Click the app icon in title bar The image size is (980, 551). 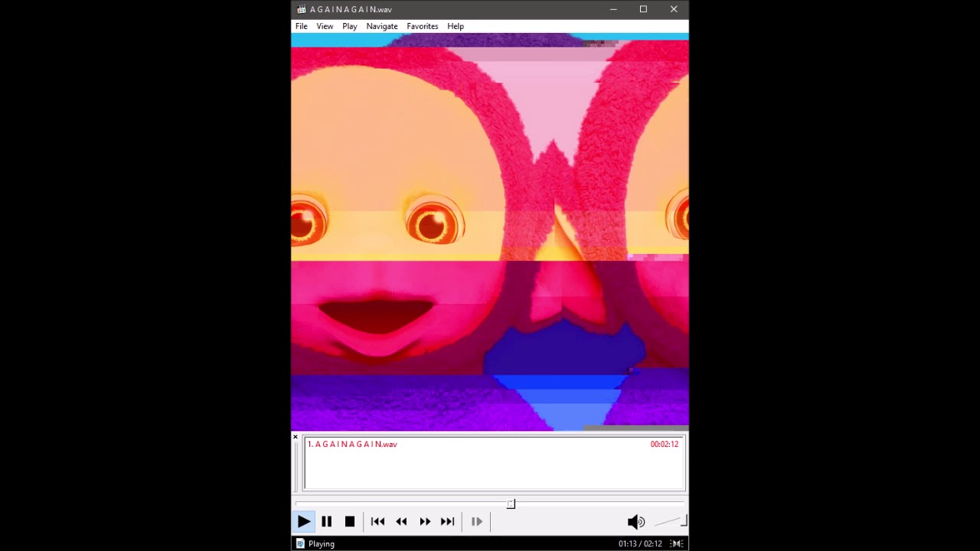point(302,9)
